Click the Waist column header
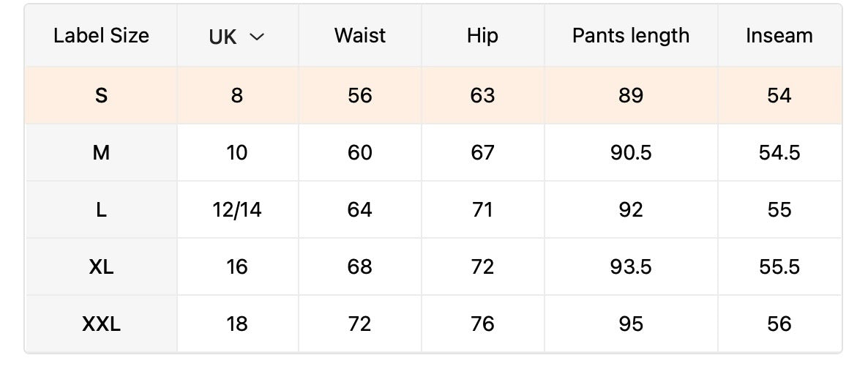Viewport: 868px width, 377px height. [359, 36]
